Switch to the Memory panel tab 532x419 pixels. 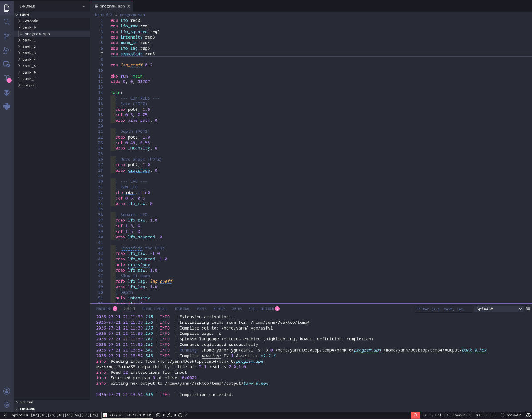pos(219,309)
